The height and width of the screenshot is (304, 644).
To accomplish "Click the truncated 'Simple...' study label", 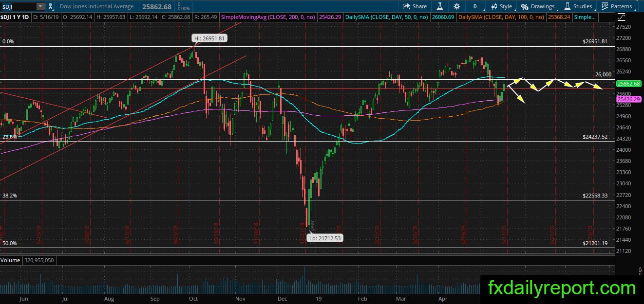I will pos(585,17).
